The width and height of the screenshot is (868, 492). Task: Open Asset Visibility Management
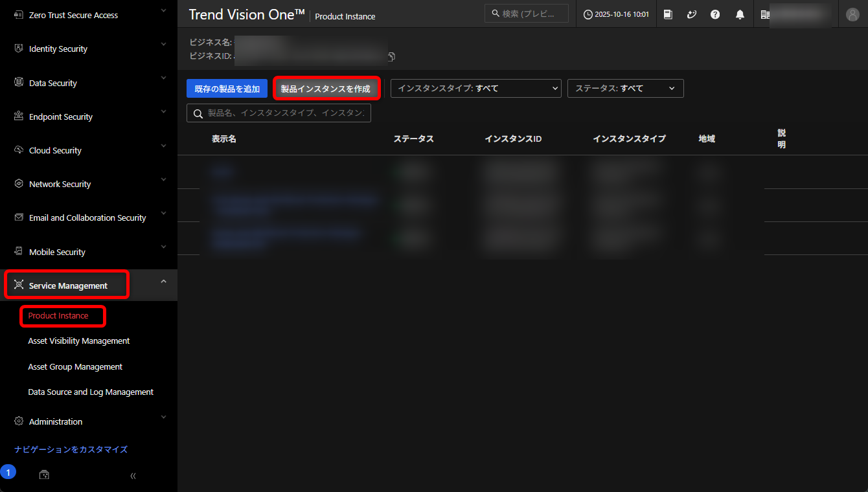click(79, 341)
